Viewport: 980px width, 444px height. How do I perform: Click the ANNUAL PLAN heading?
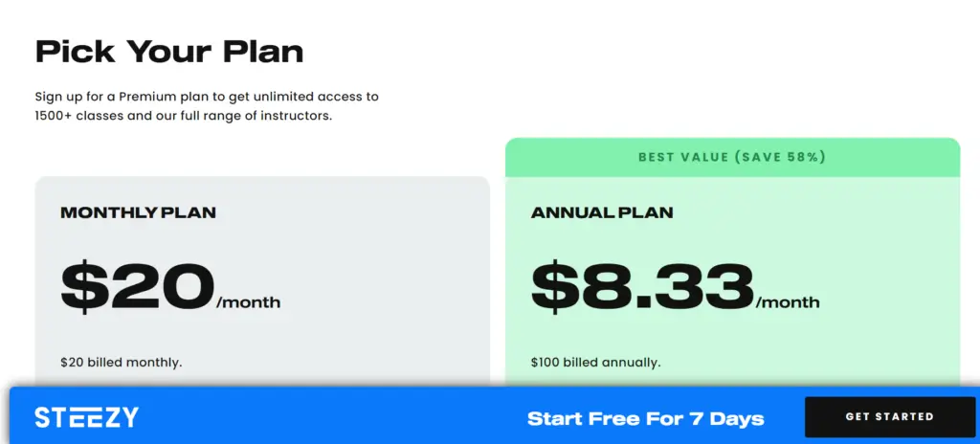[602, 212]
